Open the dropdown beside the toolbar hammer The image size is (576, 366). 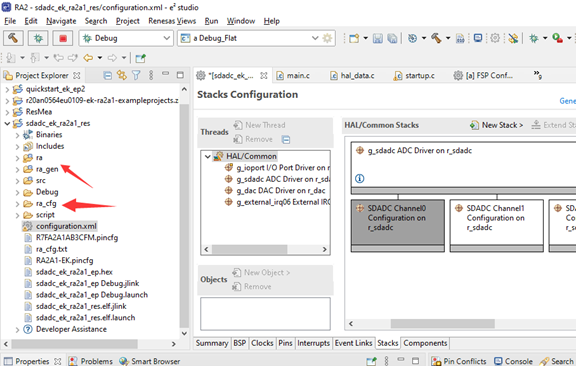[448, 38]
